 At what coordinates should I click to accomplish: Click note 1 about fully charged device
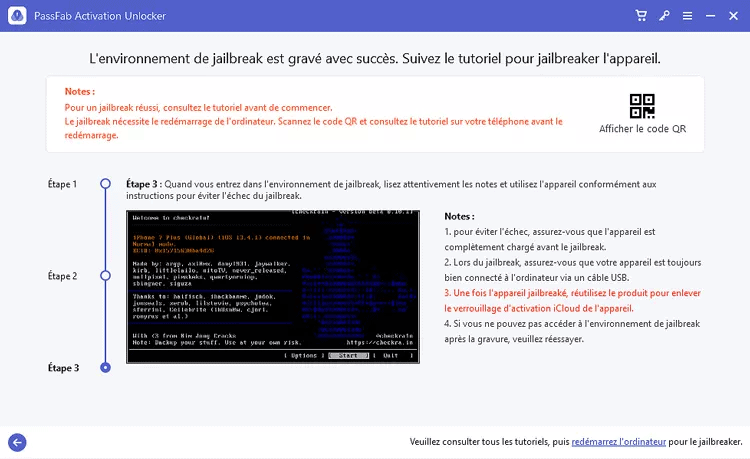pos(550,239)
